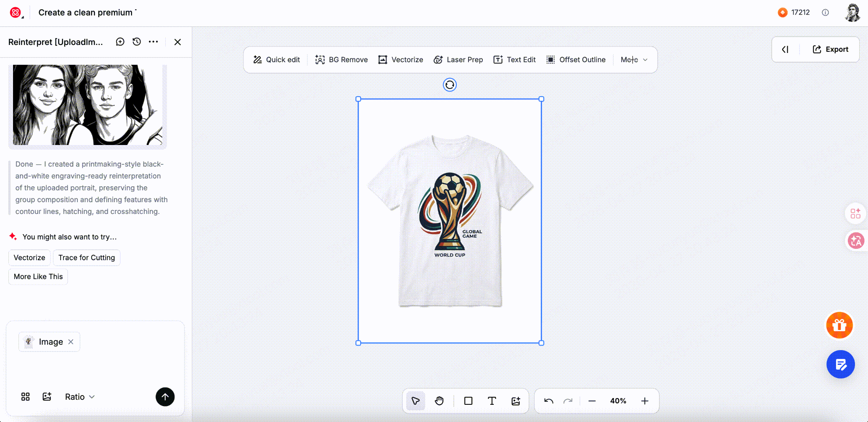Open chat history clock icon
This screenshot has height=422, width=868.
click(137, 42)
